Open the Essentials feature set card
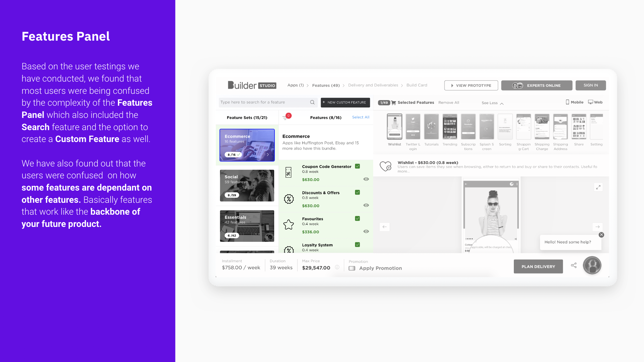This screenshot has width=644, height=362. click(247, 226)
